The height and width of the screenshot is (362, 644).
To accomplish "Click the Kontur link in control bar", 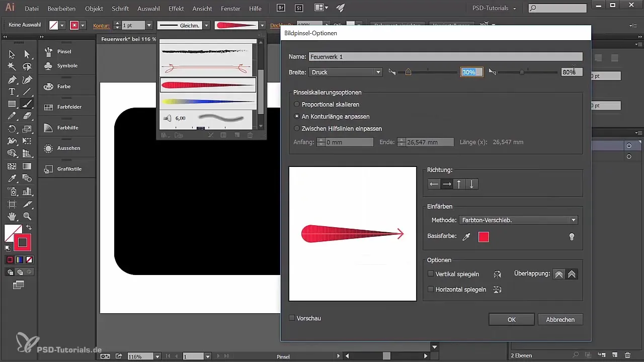I will [x=102, y=25].
